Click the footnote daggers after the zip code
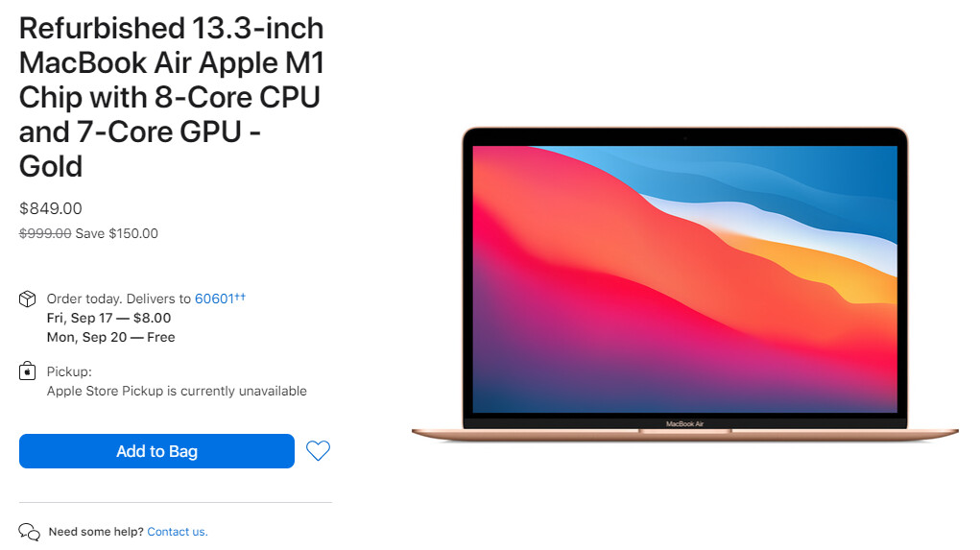This screenshot has width=980, height=550. 240,297
